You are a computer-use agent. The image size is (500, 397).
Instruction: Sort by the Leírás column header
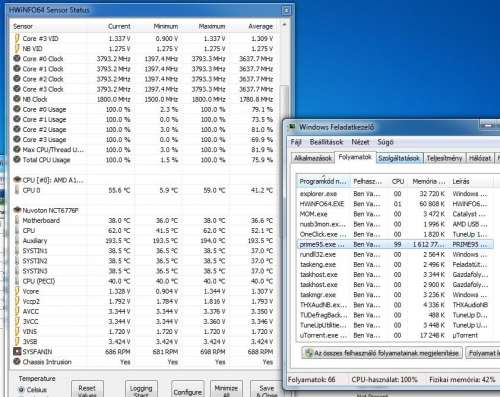471,181
